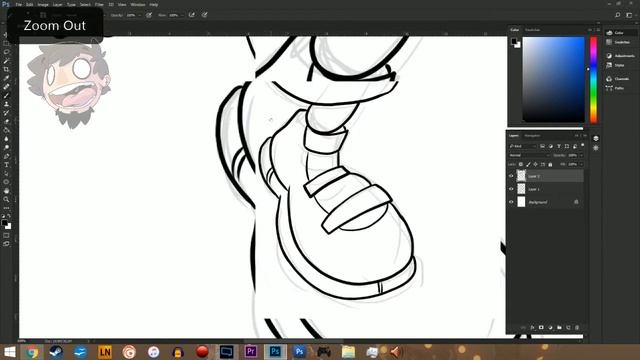
Task: Click the Layer Style fx icon
Action: click(x=532, y=327)
